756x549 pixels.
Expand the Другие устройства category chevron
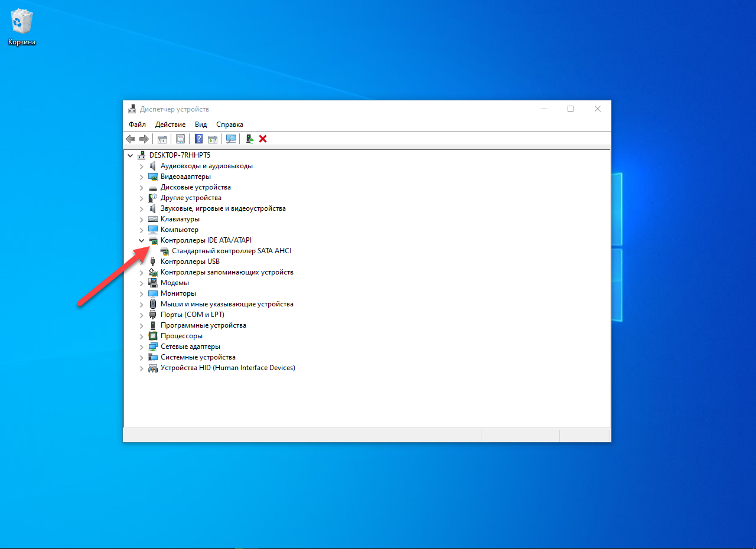[x=141, y=198]
